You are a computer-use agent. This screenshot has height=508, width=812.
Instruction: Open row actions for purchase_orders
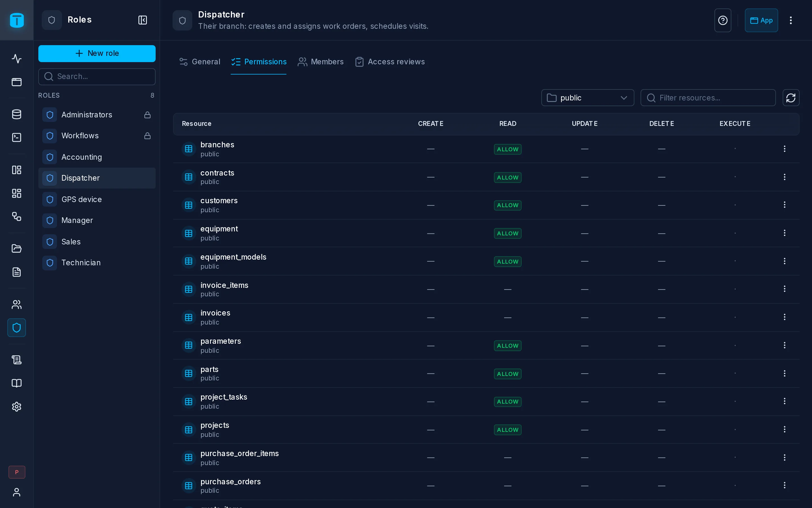(x=784, y=485)
